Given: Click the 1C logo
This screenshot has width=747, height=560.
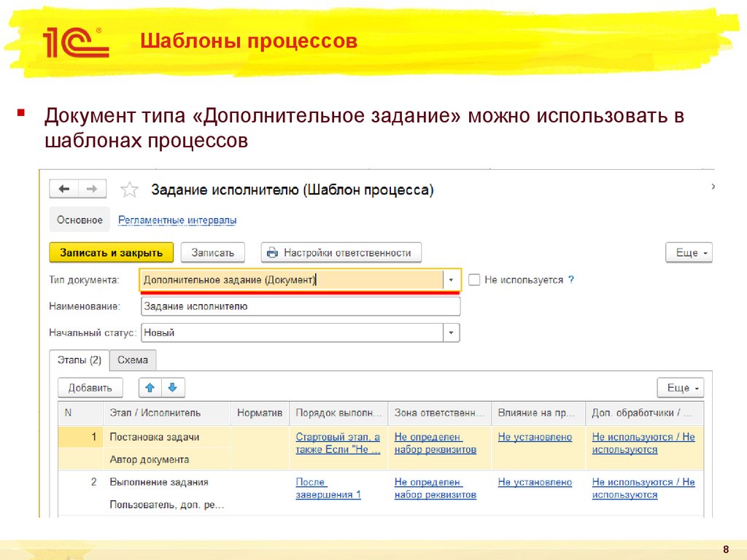Looking at the screenshot, I should pyautogui.click(x=76, y=42).
